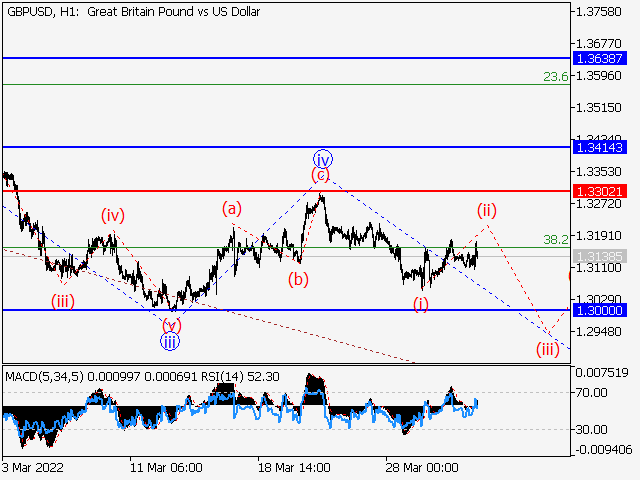Click the 0.007519 indicator scale value
The height and width of the screenshot is (480, 640).
click(602, 372)
